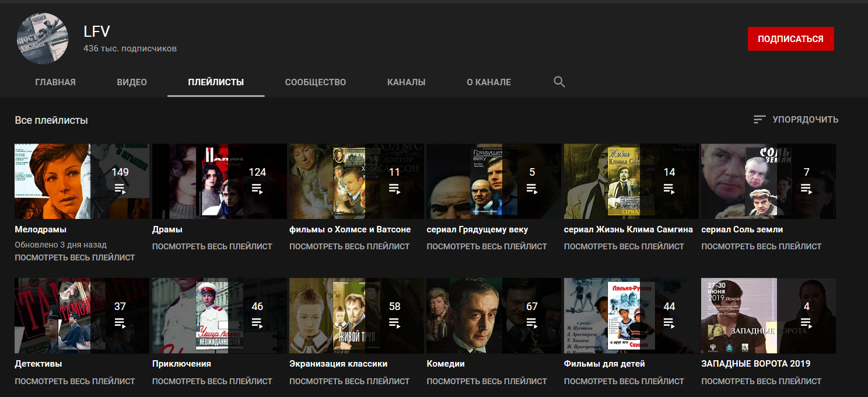This screenshot has width=868, height=397.
Task: View full playlist under Драмы
Action: [212, 246]
